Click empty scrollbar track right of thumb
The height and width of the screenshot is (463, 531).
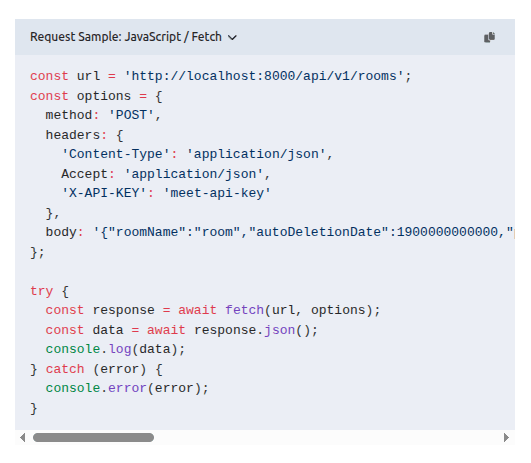[328, 438]
